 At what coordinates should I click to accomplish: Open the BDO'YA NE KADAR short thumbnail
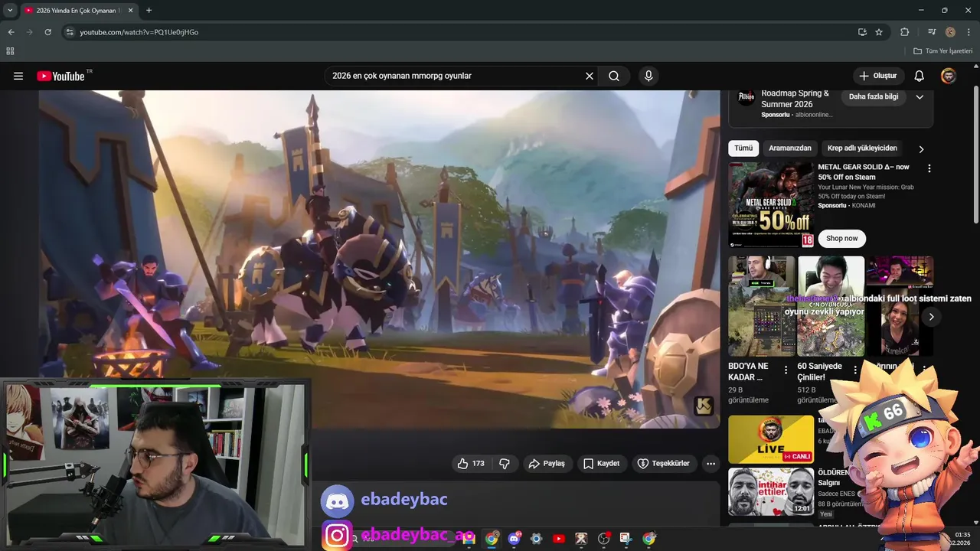pyautogui.click(x=762, y=306)
